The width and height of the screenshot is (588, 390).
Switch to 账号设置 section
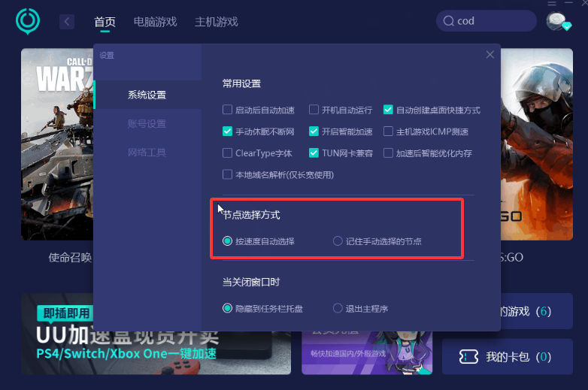point(147,124)
